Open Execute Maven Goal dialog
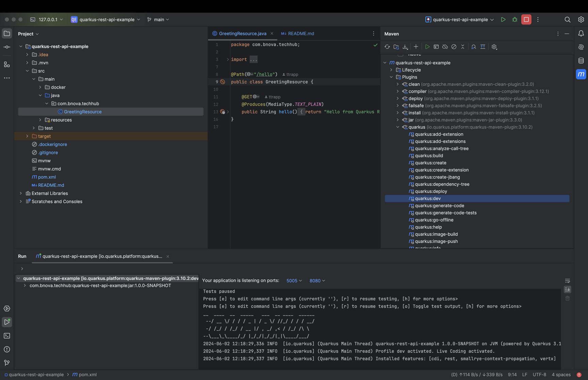The height and width of the screenshot is (380, 588). (x=436, y=47)
